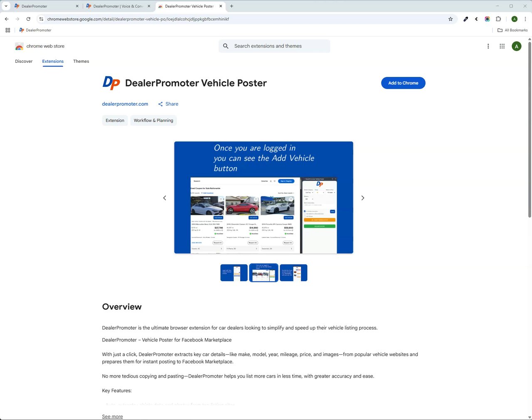Switch to the first DealerPromoter tab
532x420 pixels.
[x=46, y=6]
